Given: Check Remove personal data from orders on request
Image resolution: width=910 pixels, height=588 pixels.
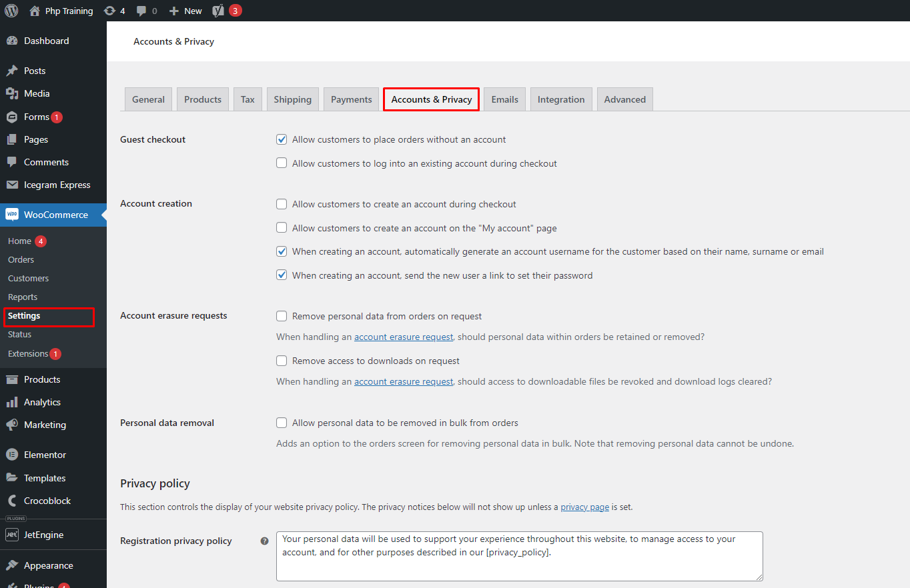Looking at the screenshot, I should coord(282,316).
